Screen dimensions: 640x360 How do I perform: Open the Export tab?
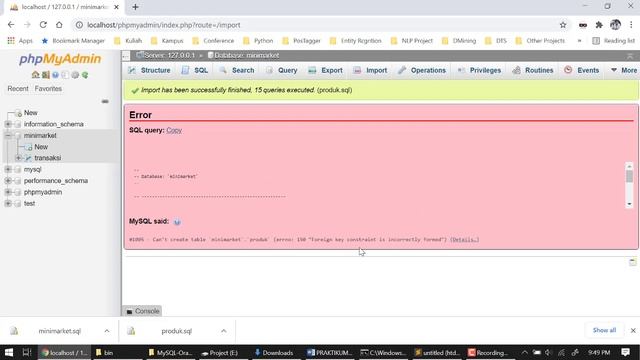click(326, 70)
